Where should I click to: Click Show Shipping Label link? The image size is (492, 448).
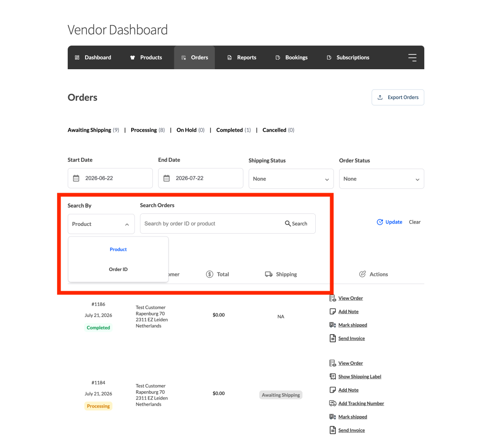(359, 376)
